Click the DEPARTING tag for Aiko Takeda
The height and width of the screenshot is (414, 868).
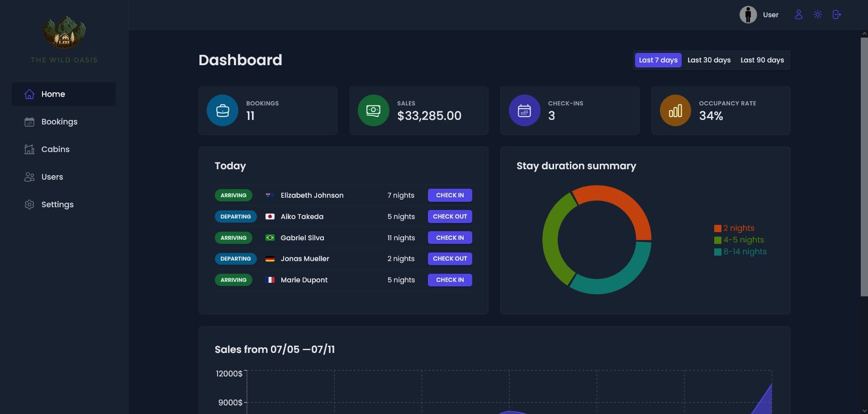click(x=236, y=217)
